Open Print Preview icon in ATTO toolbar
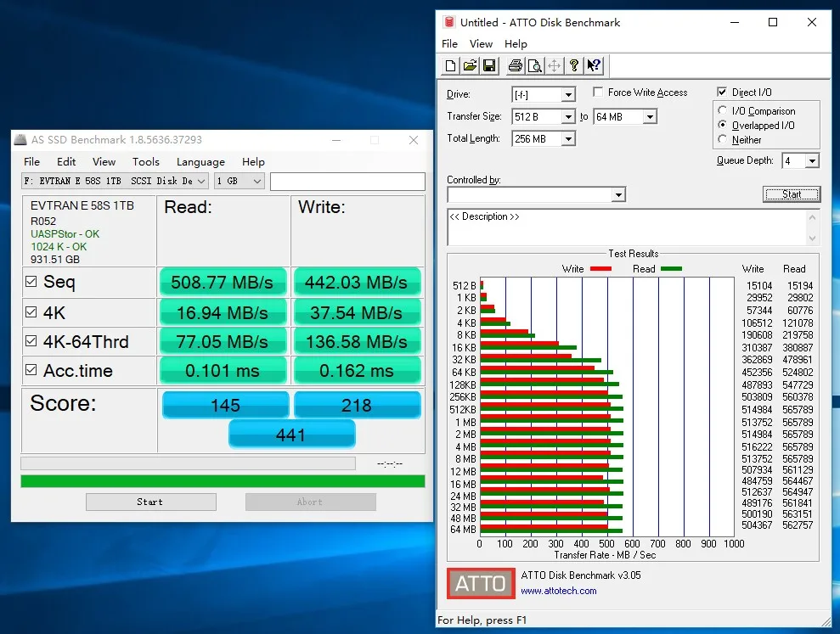840x634 pixels. [x=534, y=66]
